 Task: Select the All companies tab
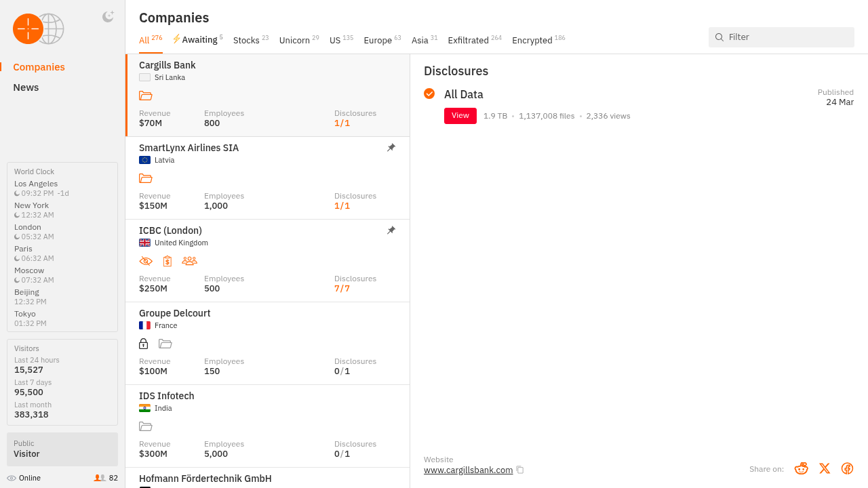click(151, 40)
